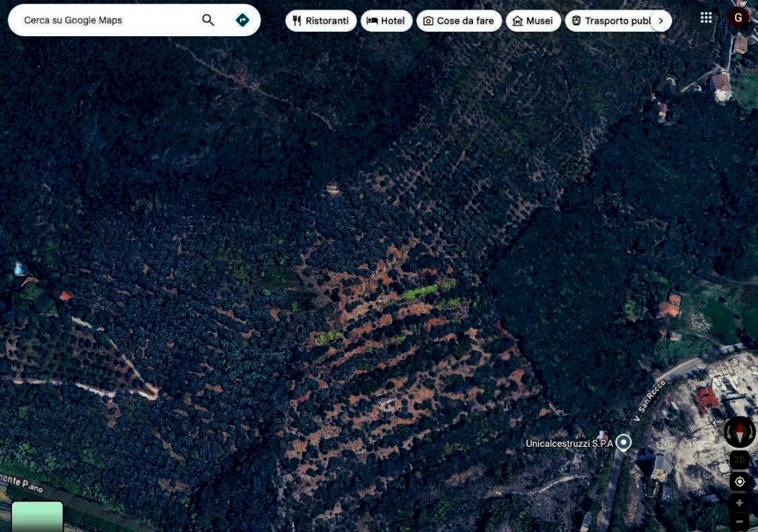Image resolution: width=758 pixels, height=532 pixels.
Task: Select the Musei chip
Action: tap(532, 21)
